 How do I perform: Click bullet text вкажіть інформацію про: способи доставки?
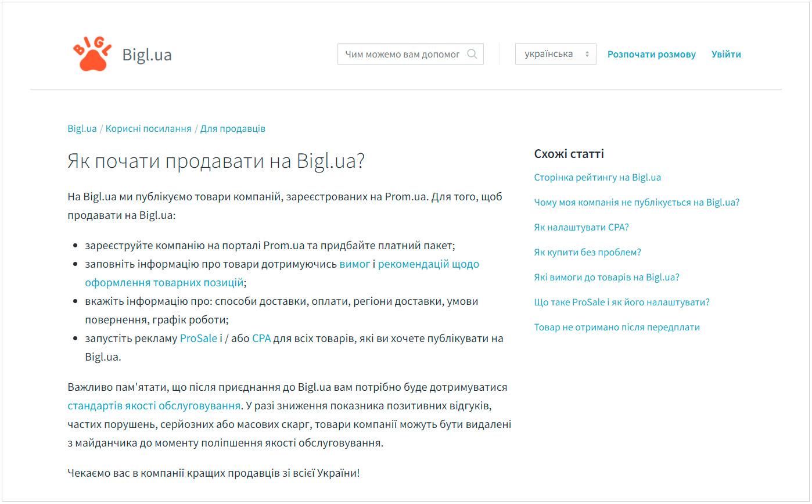tap(282, 310)
